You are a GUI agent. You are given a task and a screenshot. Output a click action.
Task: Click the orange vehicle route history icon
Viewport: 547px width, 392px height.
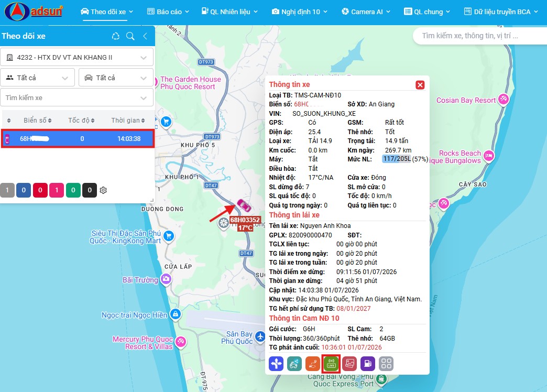[313, 364]
